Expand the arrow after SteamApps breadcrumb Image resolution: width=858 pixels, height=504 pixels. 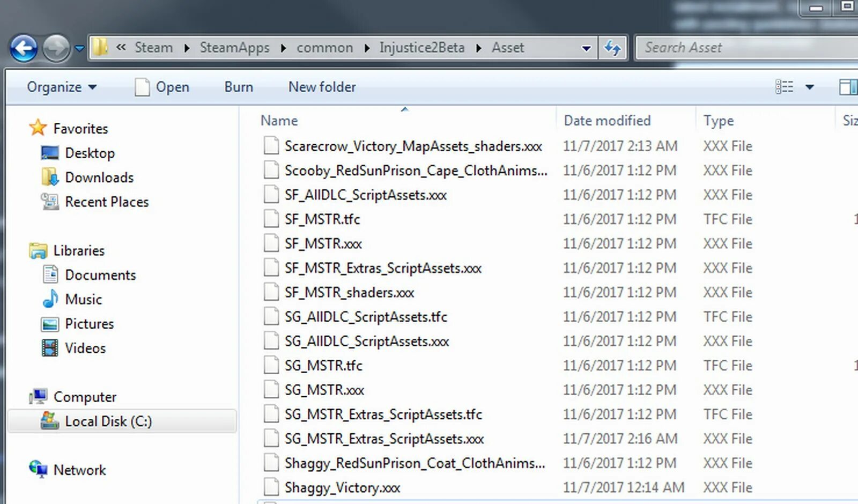point(283,48)
